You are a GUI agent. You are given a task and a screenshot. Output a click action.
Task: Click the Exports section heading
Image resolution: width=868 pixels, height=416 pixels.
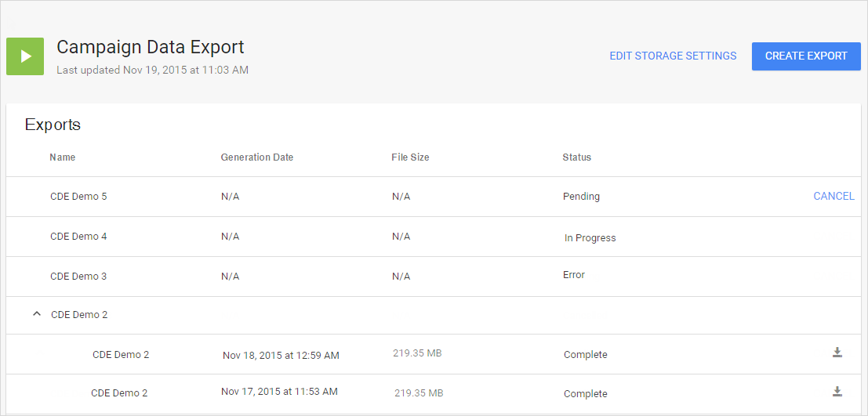pos(53,125)
